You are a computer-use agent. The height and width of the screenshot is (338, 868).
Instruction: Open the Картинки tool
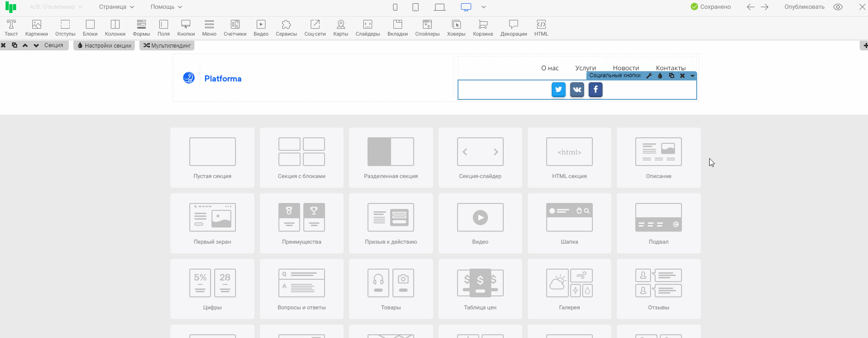(36, 28)
